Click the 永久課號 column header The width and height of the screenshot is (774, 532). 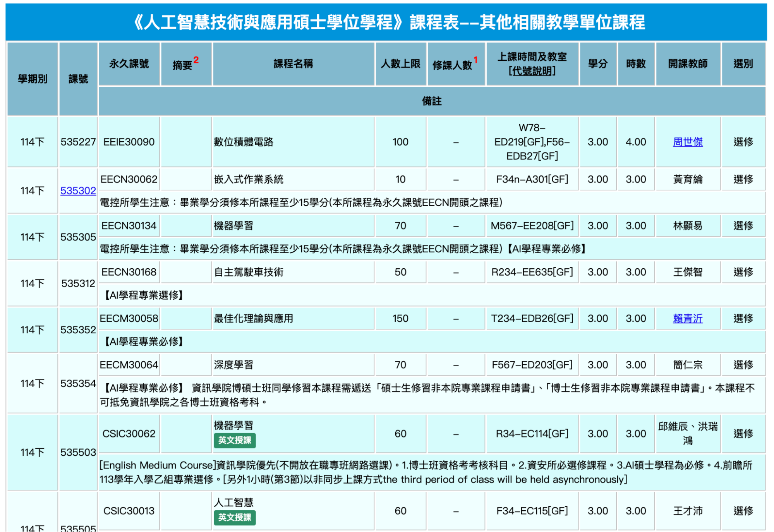point(129,64)
